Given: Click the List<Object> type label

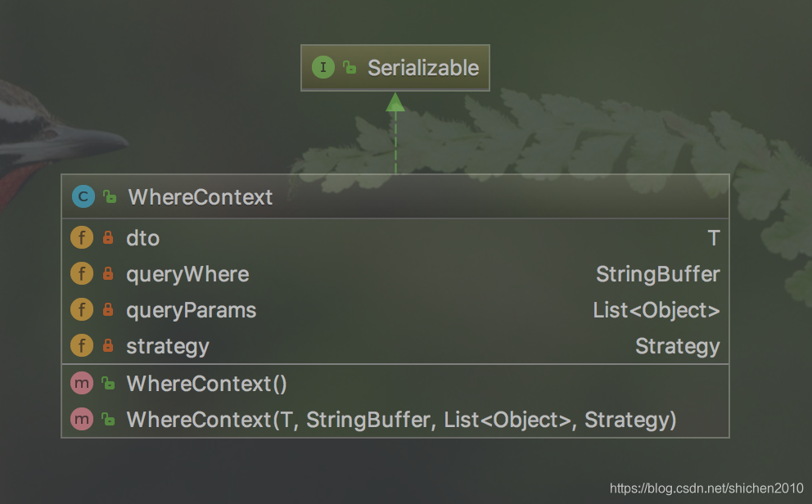Looking at the screenshot, I should [x=656, y=310].
